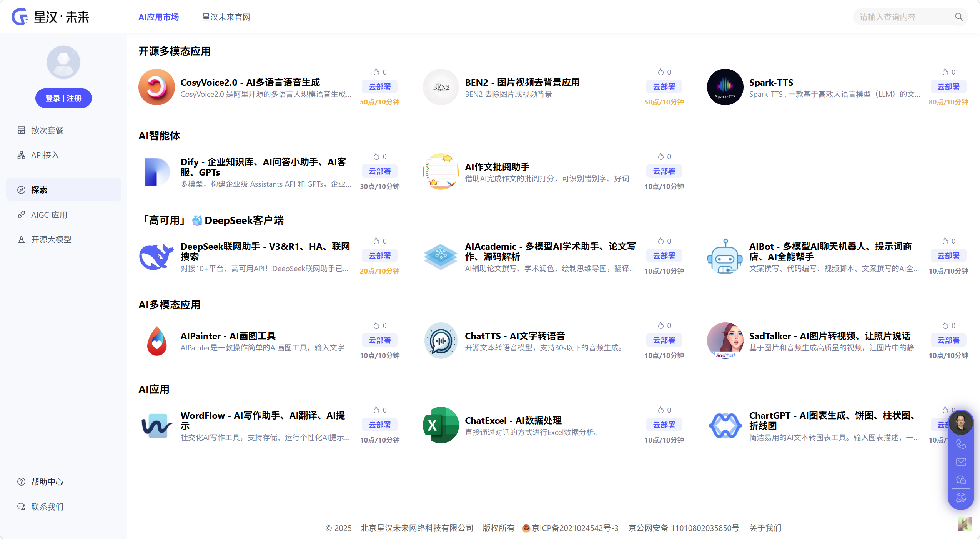Image resolution: width=980 pixels, height=539 pixels.
Task: Click the AIPainter droplet icon
Action: (x=156, y=341)
